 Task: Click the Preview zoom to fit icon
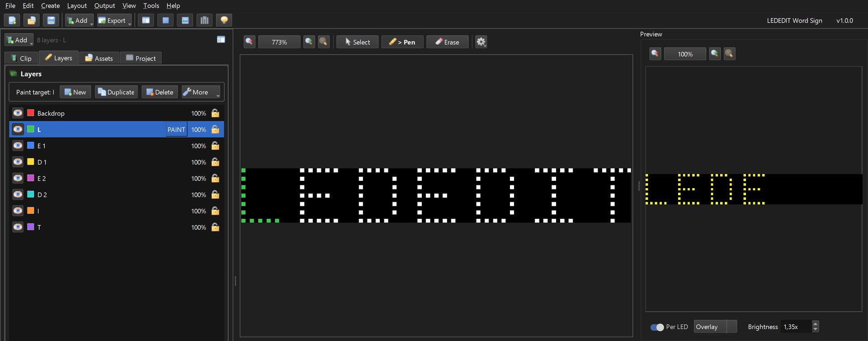click(729, 54)
